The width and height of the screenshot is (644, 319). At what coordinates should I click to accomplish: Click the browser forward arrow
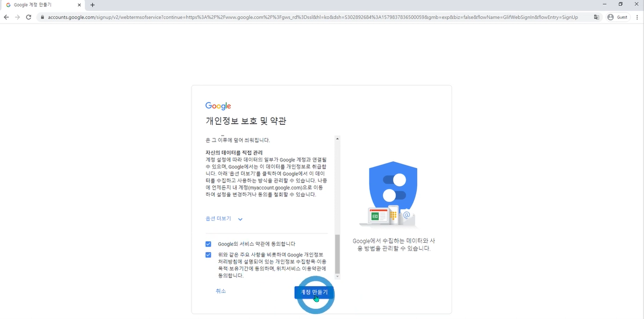click(x=17, y=17)
